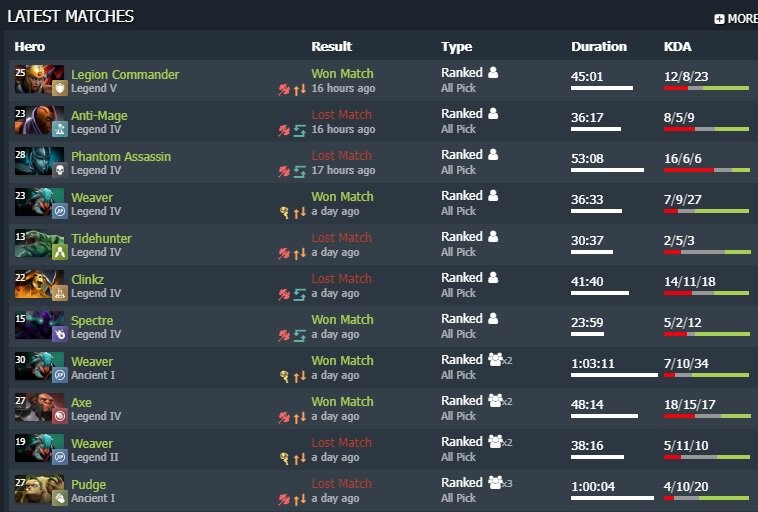
Task: Click the Duration column header
Action: pos(599,46)
